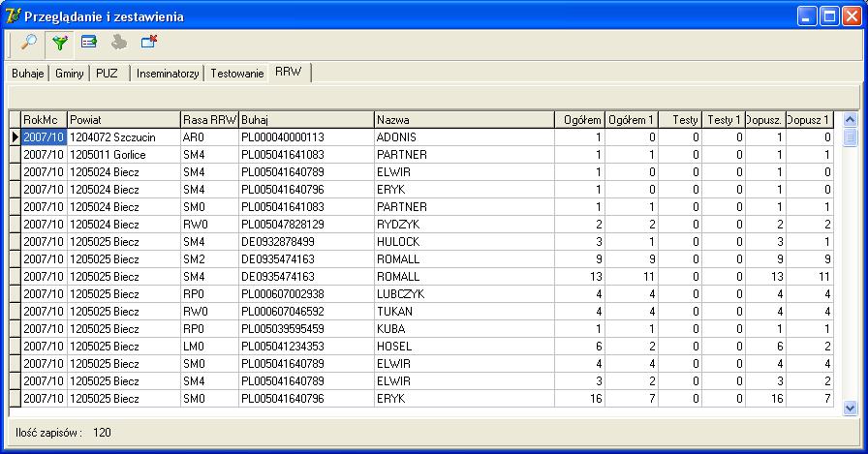The width and height of the screenshot is (868, 454).
Task: Click buhaj cell PL005039595459
Action: (307, 329)
